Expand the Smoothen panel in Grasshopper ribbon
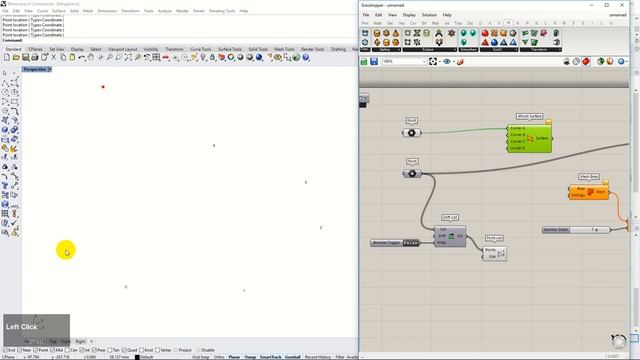The height and width of the screenshot is (360, 640). (x=468, y=50)
